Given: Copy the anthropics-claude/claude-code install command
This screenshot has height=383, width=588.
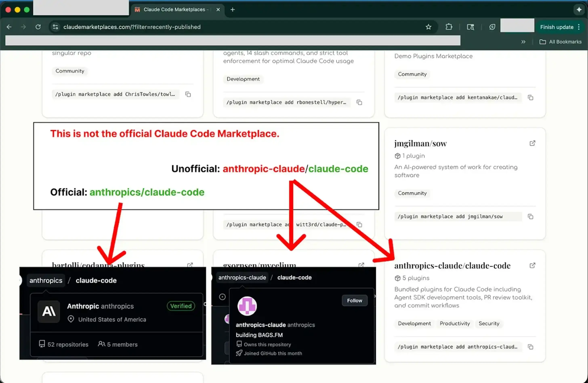Looking at the screenshot, I should [531, 347].
